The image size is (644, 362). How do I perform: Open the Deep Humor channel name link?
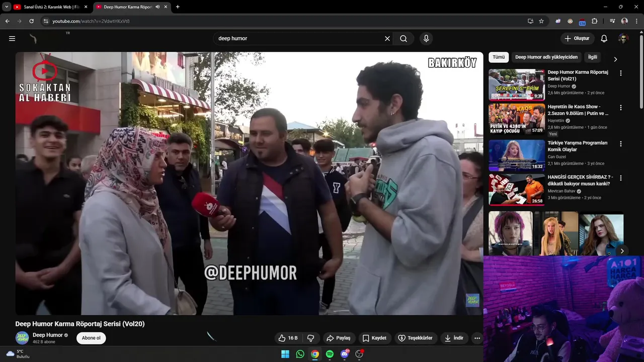(48, 335)
